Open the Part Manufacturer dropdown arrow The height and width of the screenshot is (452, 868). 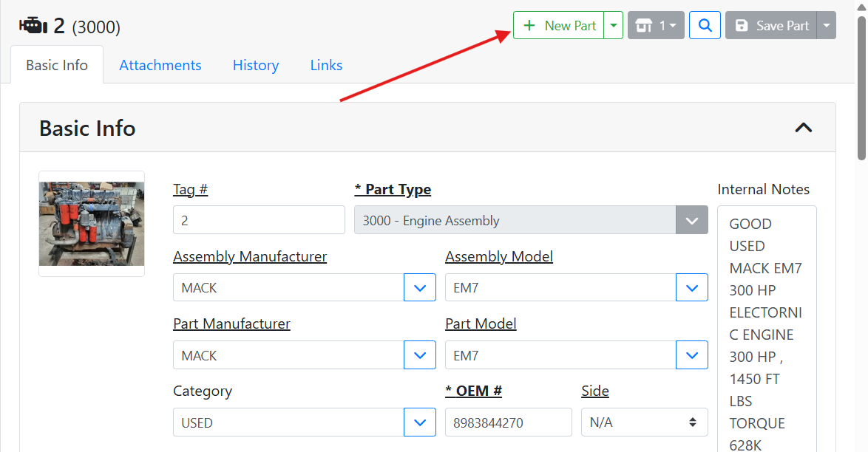pyautogui.click(x=420, y=355)
